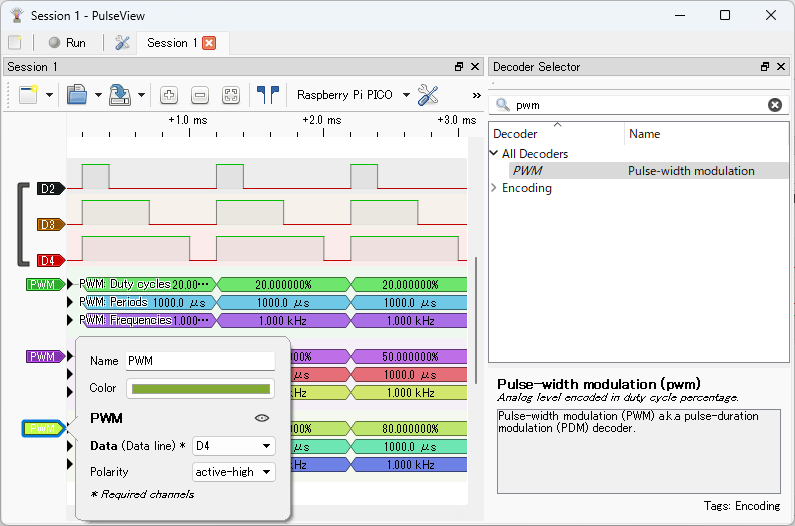
Task: Float the Session 1 dock panel
Action: (459, 66)
